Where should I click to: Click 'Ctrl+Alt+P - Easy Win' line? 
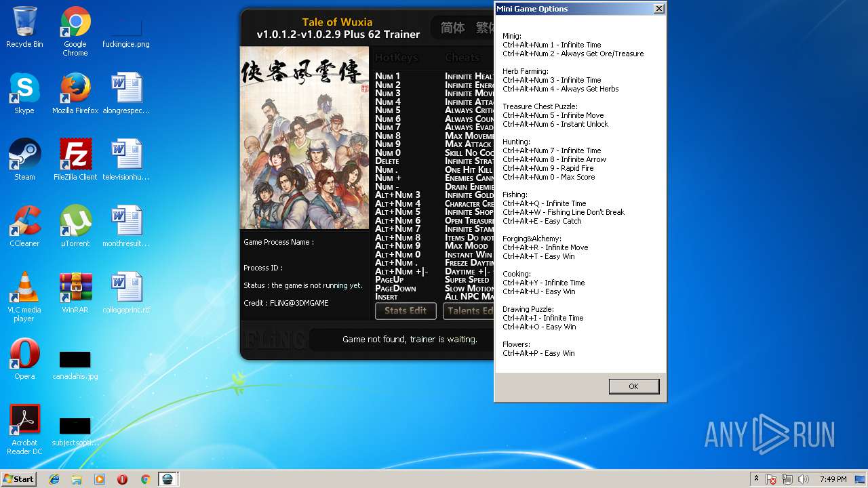[x=538, y=353]
